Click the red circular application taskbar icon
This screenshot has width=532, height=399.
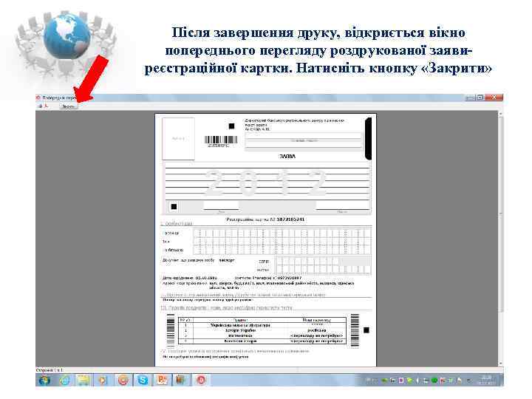[201, 381]
